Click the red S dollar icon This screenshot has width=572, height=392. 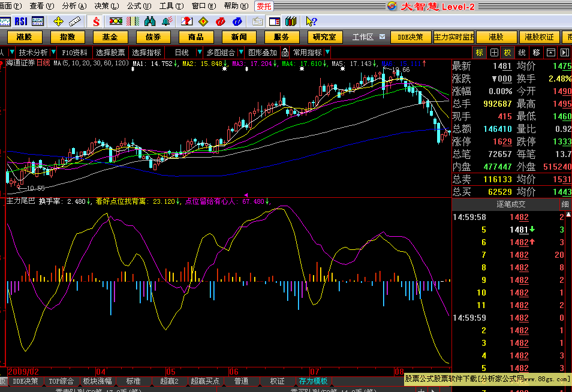97,22
